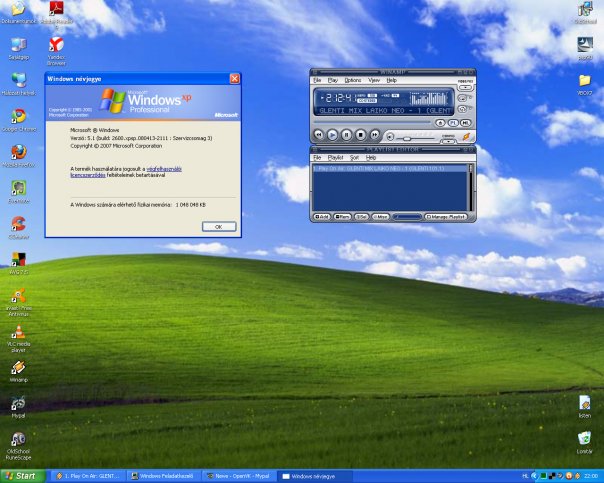Open Winamp File menu
This screenshot has height=483, width=604.
(317, 80)
